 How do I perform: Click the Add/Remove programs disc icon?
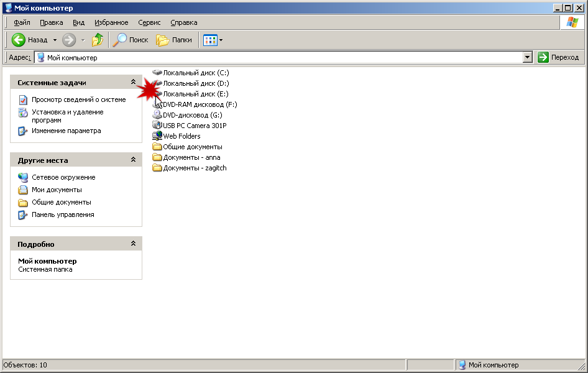click(23, 113)
